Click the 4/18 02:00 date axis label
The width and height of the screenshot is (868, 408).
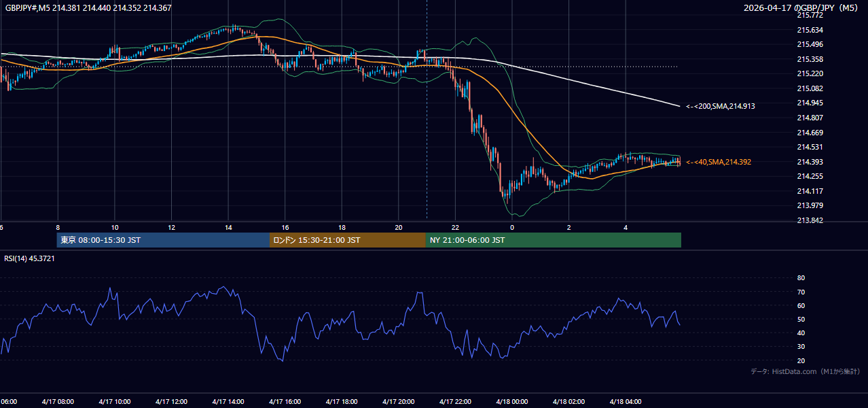(x=569, y=402)
